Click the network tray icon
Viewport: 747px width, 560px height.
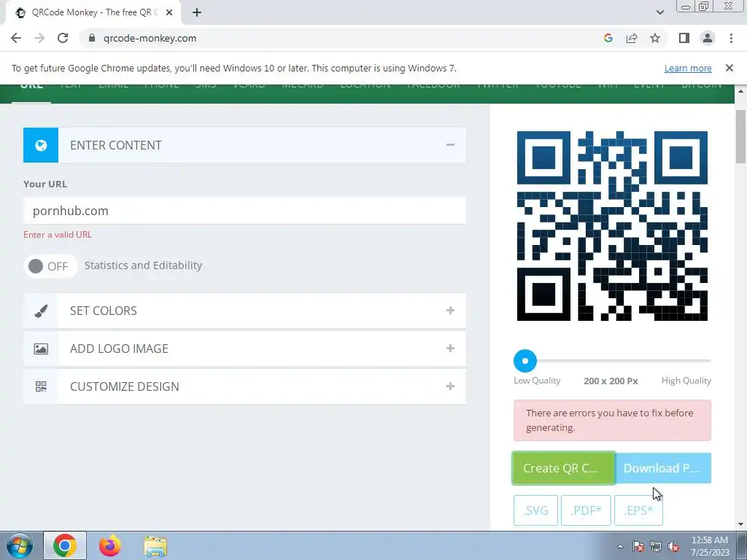click(x=656, y=546)
